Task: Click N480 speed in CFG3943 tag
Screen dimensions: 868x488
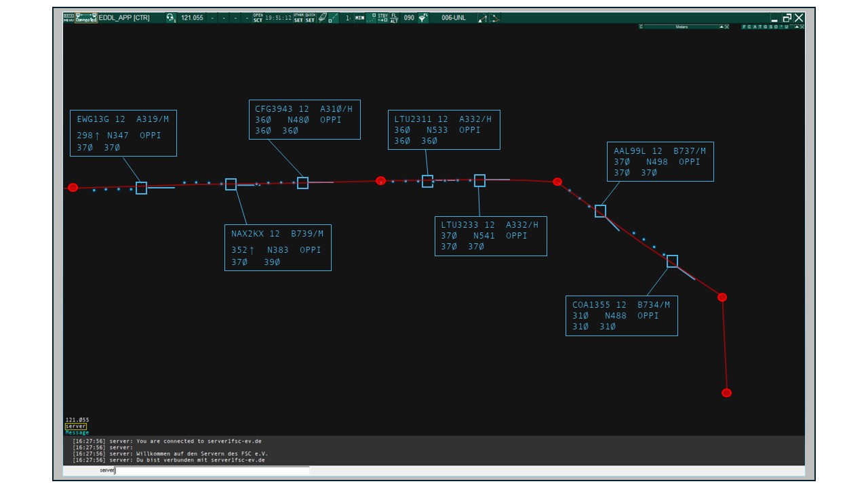Action: (x=298, y=120)
